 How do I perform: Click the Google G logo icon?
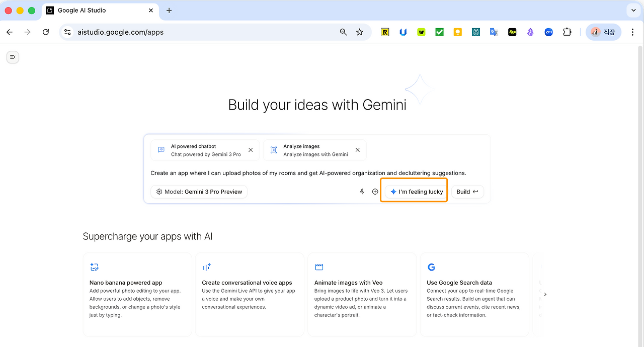pos(431,267)
